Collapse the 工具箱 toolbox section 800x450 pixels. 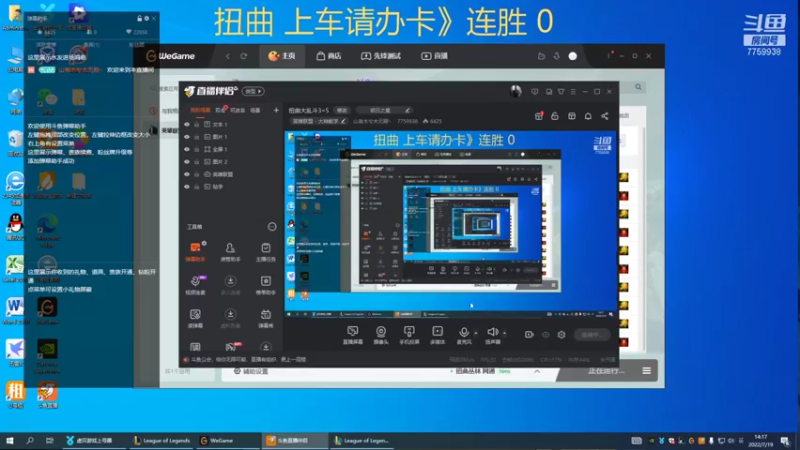point(272,227)
